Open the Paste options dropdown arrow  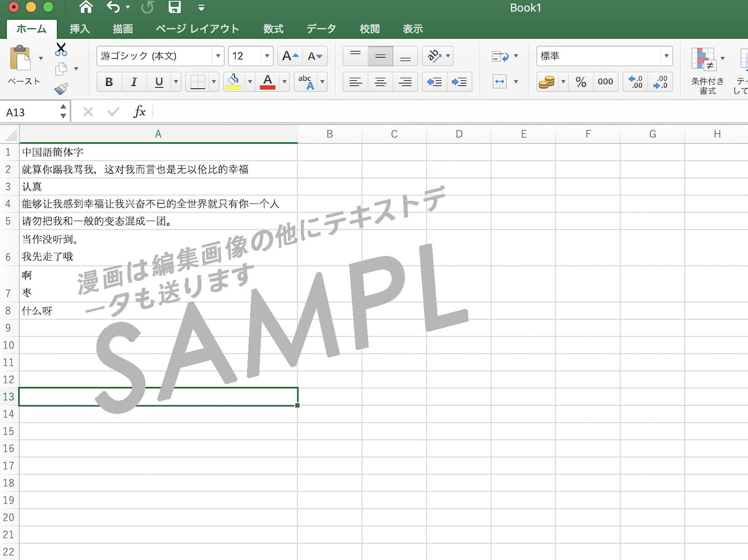click(x=41, y=58)
